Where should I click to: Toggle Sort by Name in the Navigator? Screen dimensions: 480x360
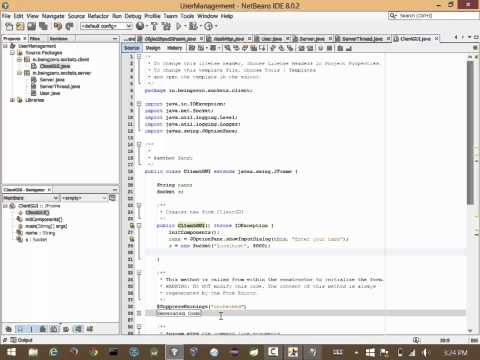click(x=78, y=329)
